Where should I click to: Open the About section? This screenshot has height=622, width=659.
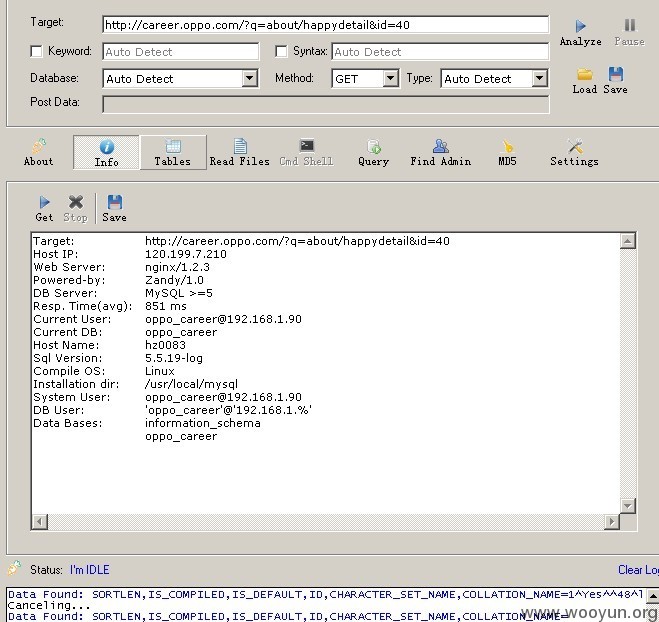pyautogui.click(x=39, y=153)
